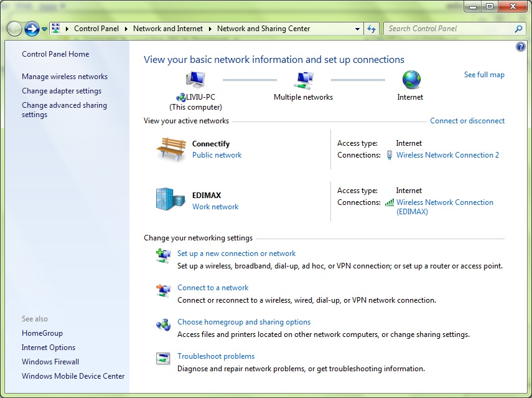The image size is (532, 398).
Task: Click Connect or disconnect link
Action: pos(467,121)
